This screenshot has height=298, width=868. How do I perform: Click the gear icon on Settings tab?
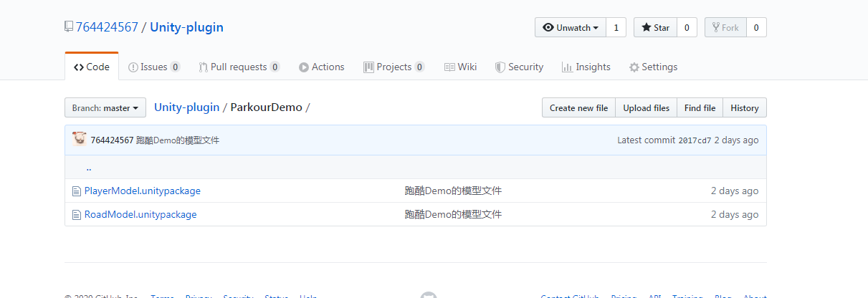click(x=634, y=67)
